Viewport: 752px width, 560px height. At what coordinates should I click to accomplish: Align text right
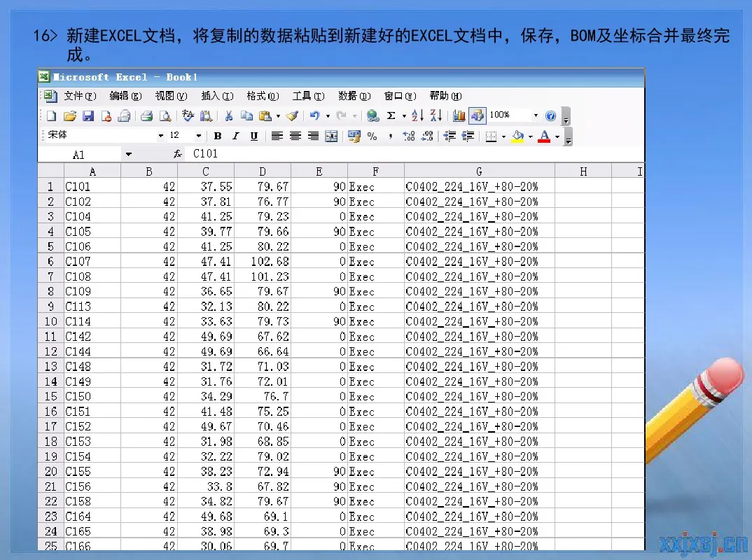point(313,136)
